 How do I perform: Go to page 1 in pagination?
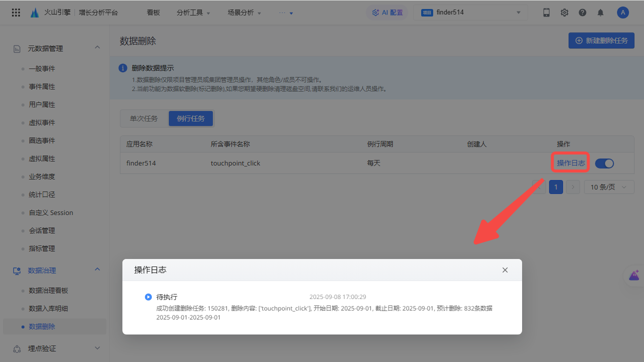pyautogui.click(x=556, y=187)
